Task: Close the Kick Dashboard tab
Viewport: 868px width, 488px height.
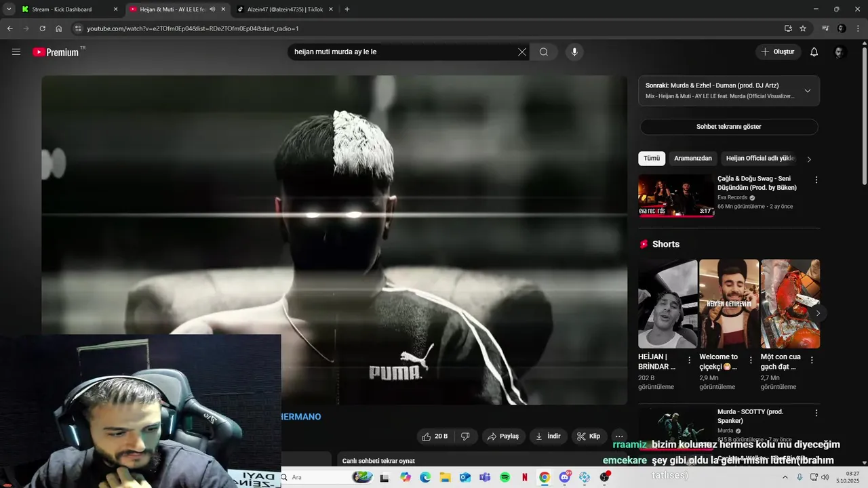Action: 115,9
